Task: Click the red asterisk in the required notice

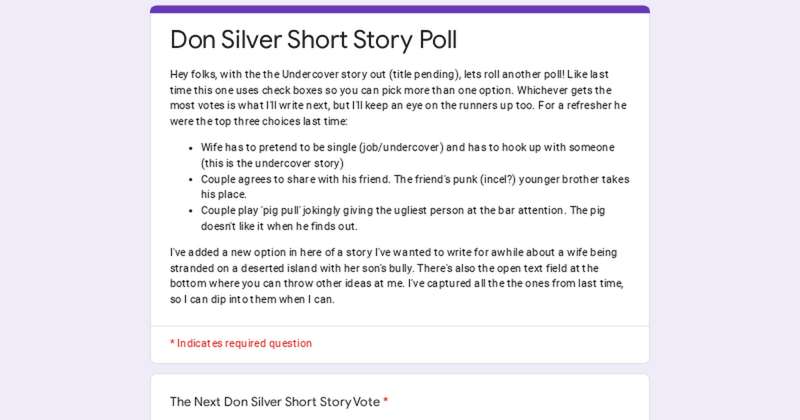Action: 172,343
